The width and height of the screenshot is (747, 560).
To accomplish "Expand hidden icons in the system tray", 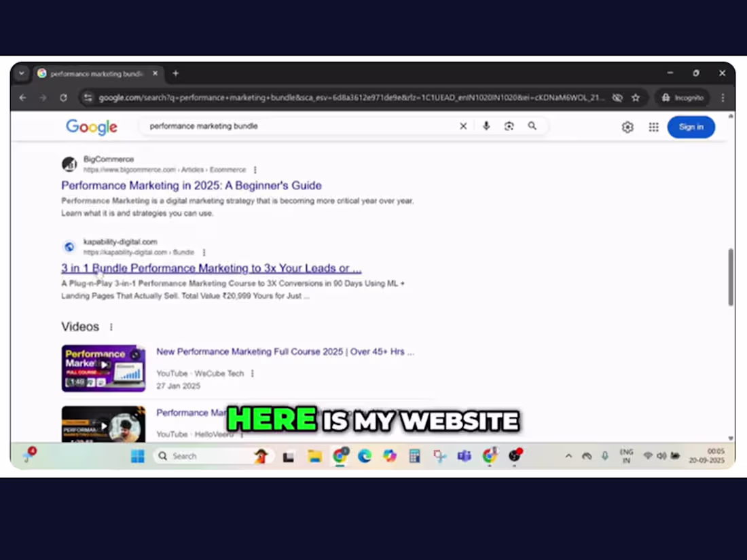I will [x=568, y=455].
